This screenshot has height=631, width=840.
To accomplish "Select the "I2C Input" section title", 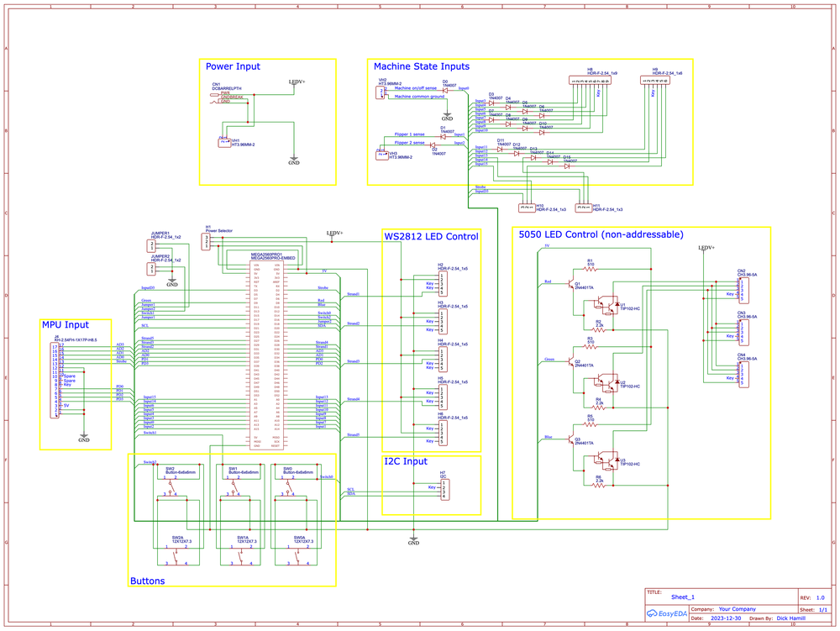I will click(406, 461).
